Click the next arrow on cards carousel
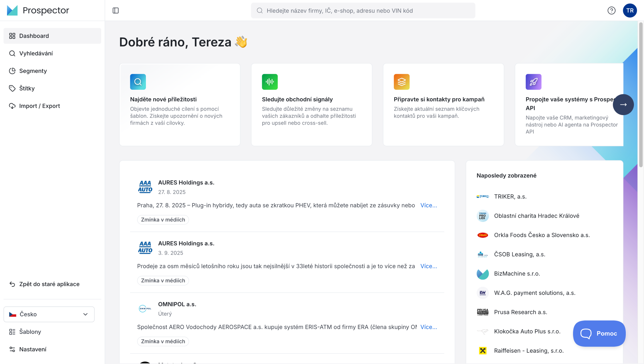The width and height of the screenshot is (644, 364). click(x=623, y=105)
